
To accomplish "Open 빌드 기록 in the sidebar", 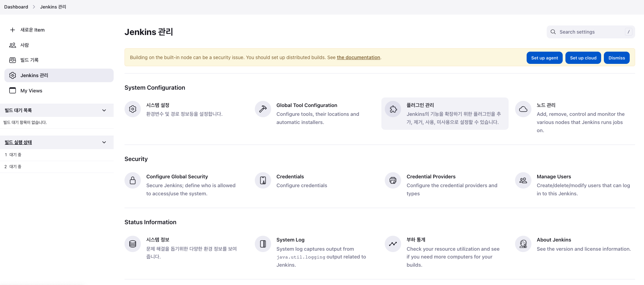I will tap(59, 60).
